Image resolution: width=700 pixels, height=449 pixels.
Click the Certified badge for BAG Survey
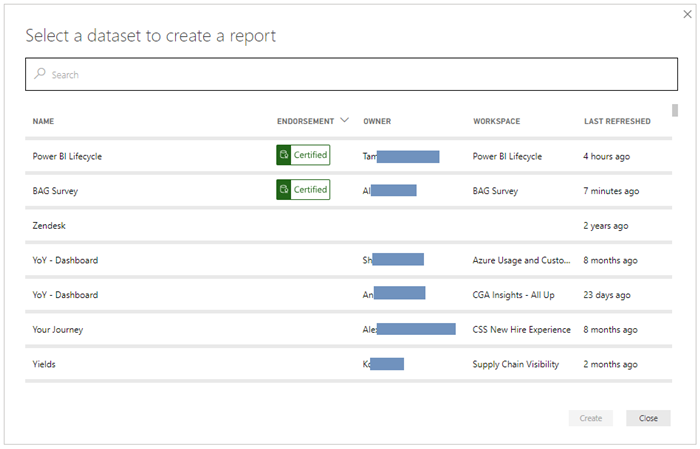coord(303,190)
